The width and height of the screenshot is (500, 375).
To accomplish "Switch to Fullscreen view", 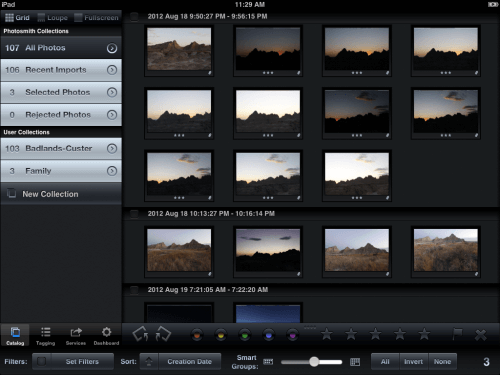I will [x=96, y=18].
